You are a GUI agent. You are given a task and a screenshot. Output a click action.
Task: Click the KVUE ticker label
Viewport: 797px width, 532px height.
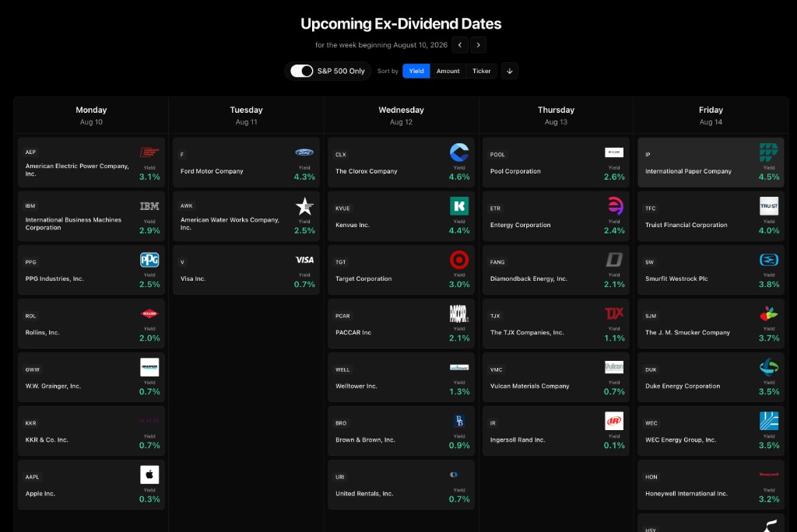[342, 208]
